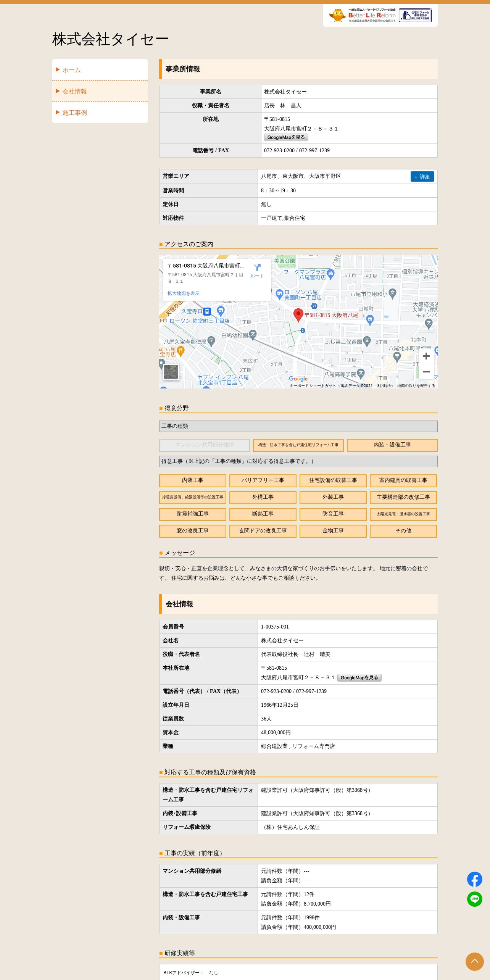Screen dimensions: 490x980
Task: Click 地図の誤りを報告する link
Action: point(416,386)
